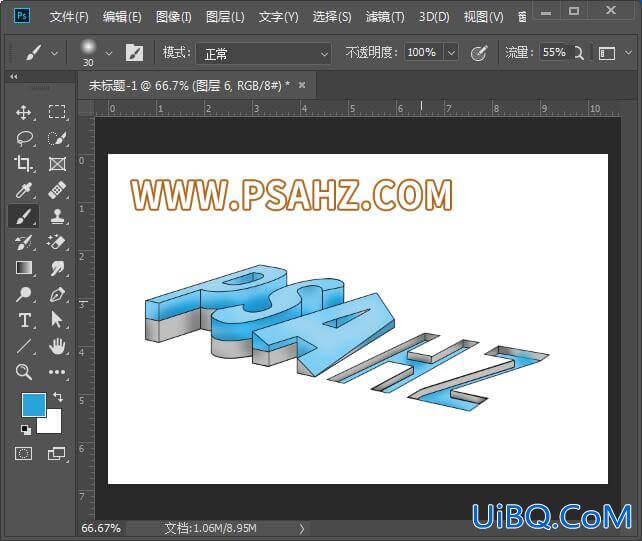Select the Brush tool in toolbox
642x541 pixels.
tap(24, 216)
